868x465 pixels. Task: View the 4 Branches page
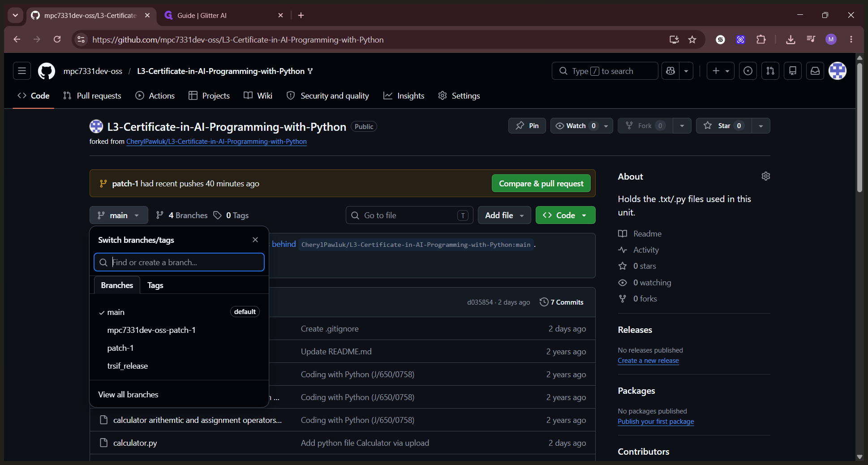[x=182, y=215]
